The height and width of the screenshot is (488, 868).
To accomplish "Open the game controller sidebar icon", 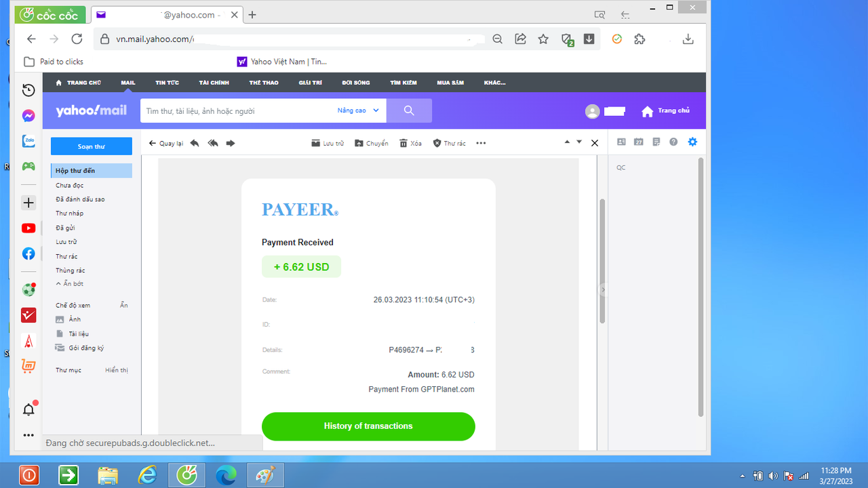I will (x=28, y=166).
